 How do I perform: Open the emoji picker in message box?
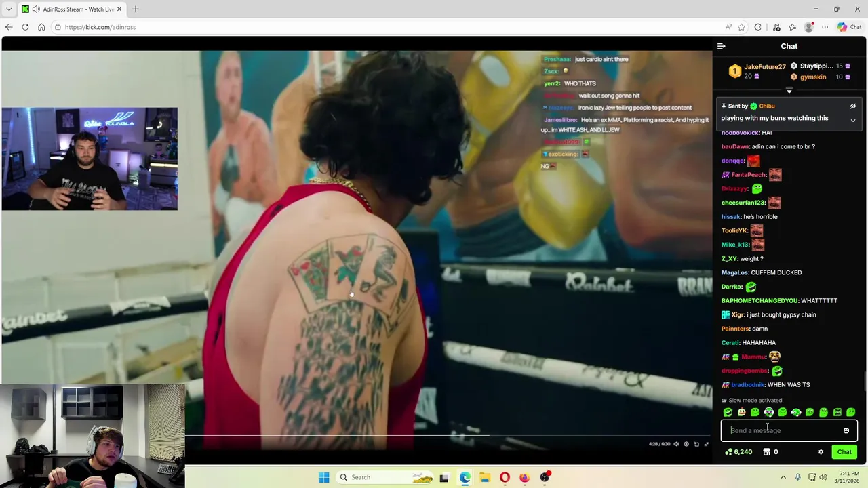pyautogui.click(x=846, y=430)
